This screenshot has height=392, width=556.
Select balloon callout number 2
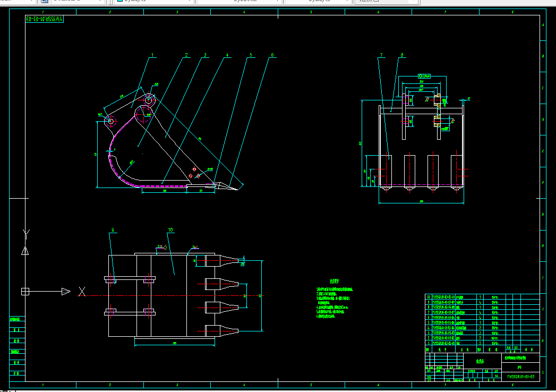tap(186, 55)
